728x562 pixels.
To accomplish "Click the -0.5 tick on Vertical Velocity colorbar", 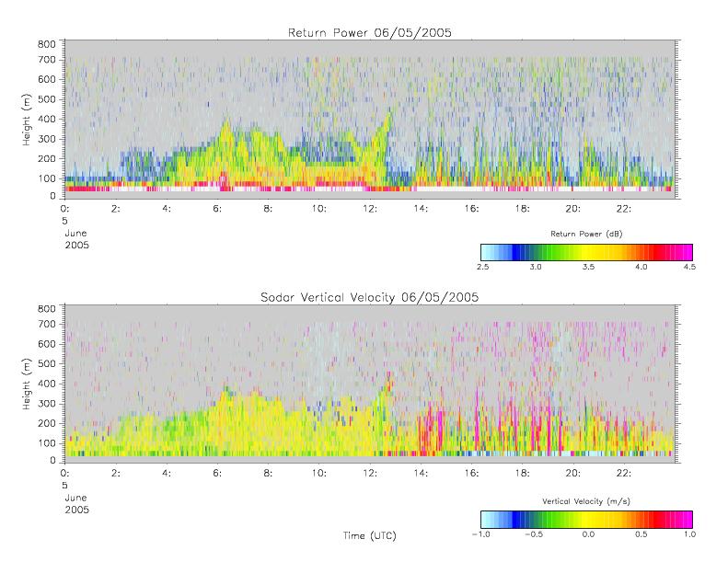I will pos(534,534).
